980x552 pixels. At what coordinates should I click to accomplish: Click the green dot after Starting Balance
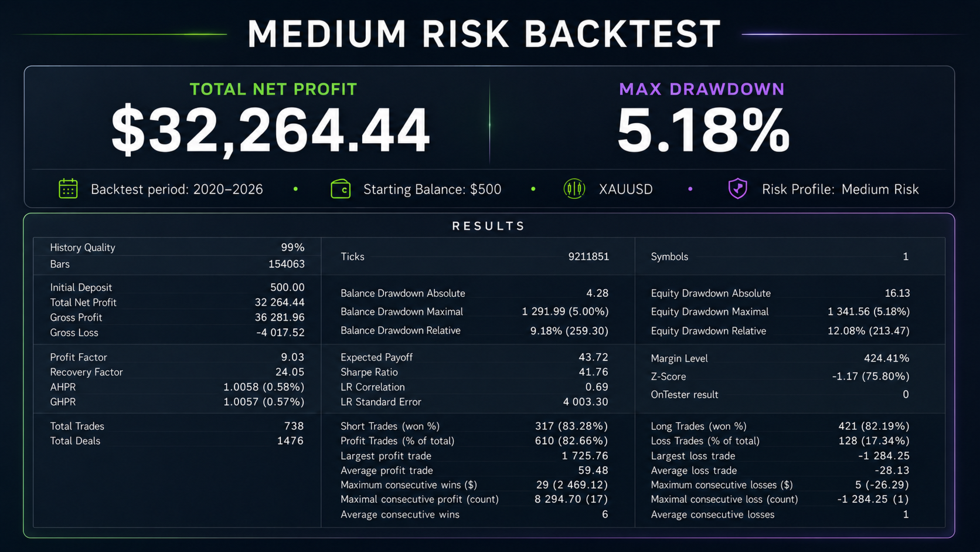pos(533,189)
